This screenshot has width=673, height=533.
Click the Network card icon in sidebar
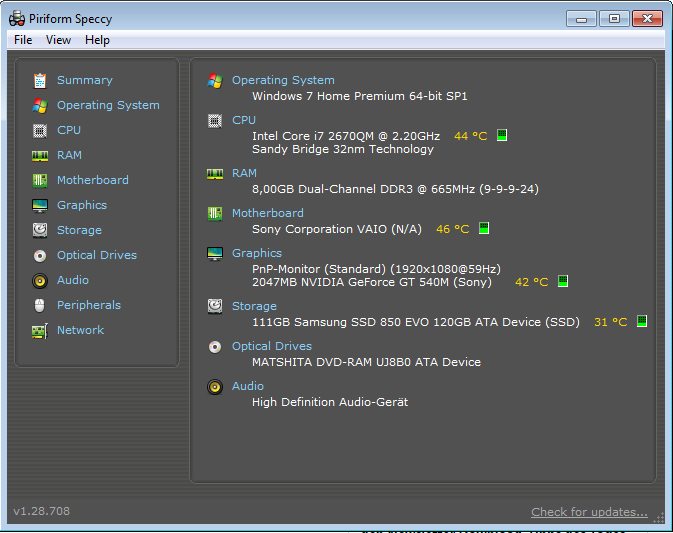coord(40,331)
